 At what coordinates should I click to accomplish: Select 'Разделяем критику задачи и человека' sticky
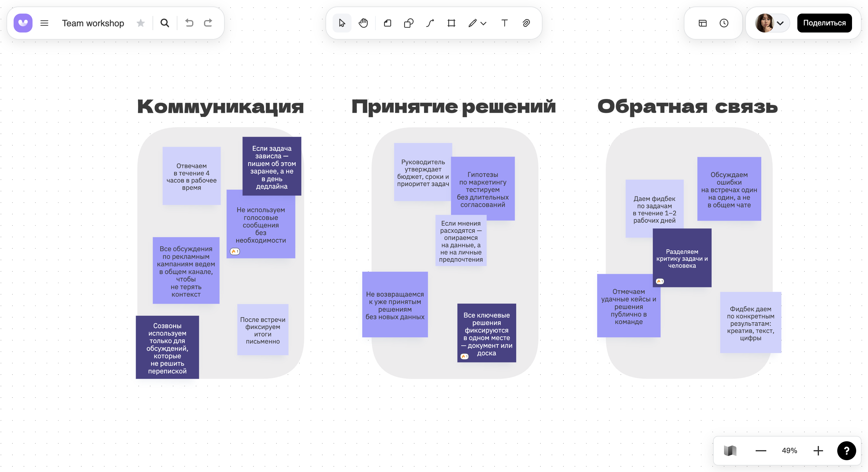pos(682,258)
